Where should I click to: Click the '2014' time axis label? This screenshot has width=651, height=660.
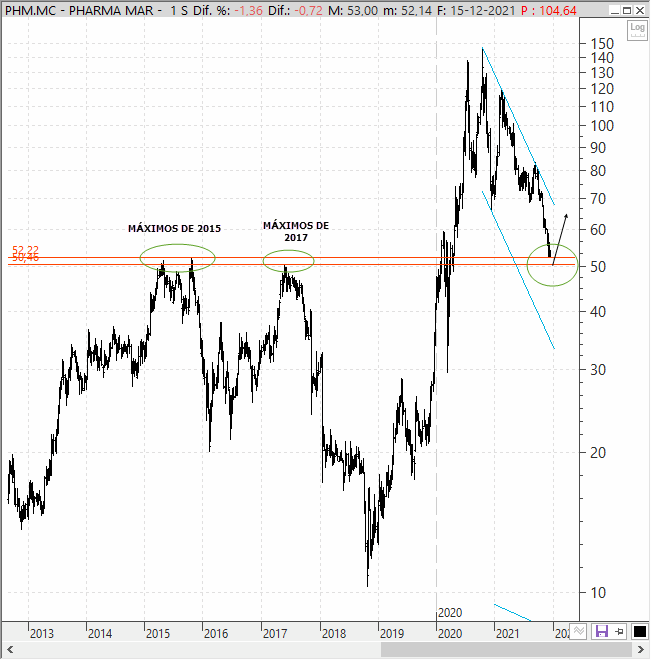100,633
